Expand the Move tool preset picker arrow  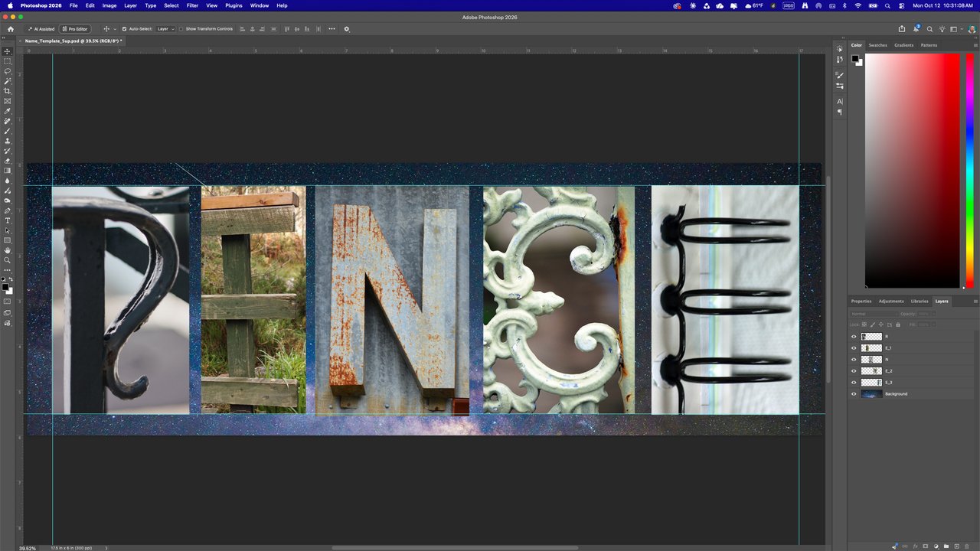(x=114, y=29)
